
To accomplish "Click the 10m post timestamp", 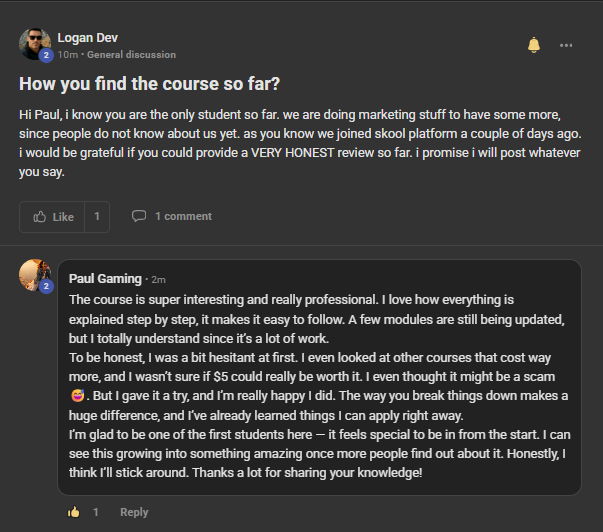I will 68,55.
